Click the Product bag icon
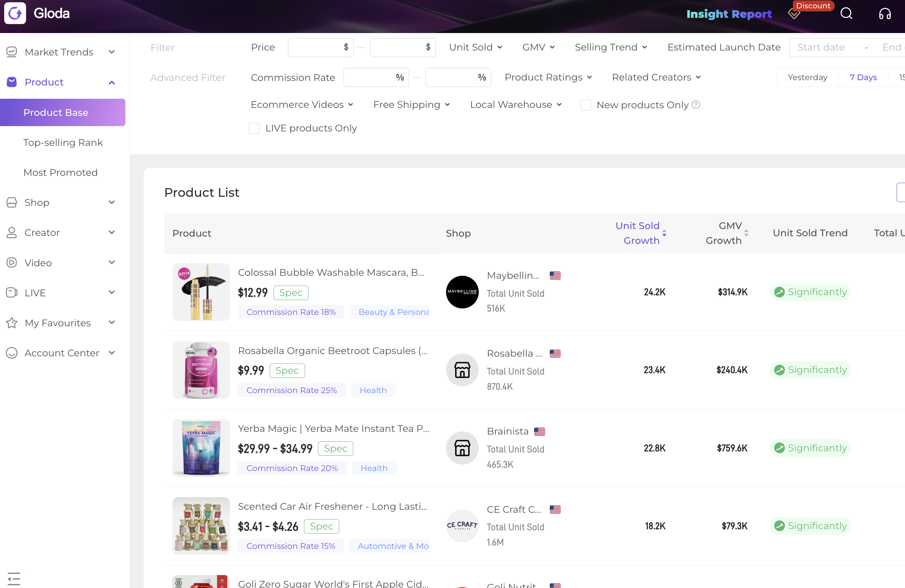 pos(12,82)
